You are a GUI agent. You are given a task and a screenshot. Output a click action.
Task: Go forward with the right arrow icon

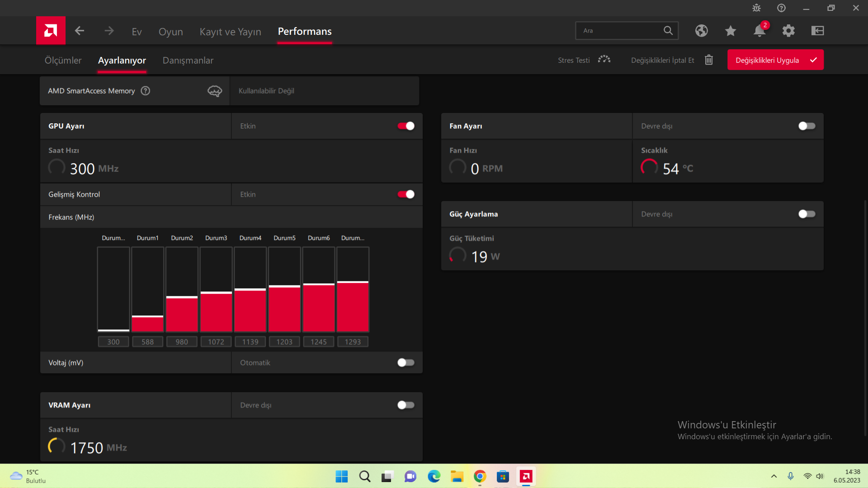109,31
